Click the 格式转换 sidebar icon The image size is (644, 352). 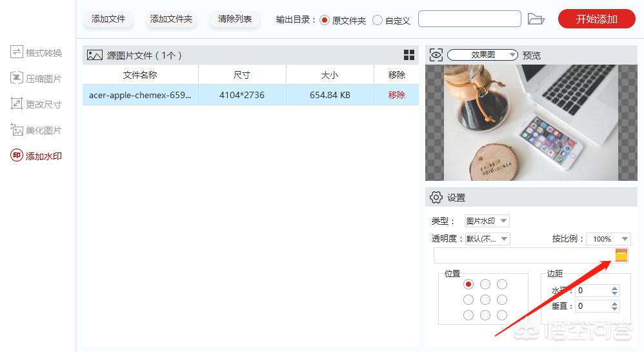coord(16,52)
